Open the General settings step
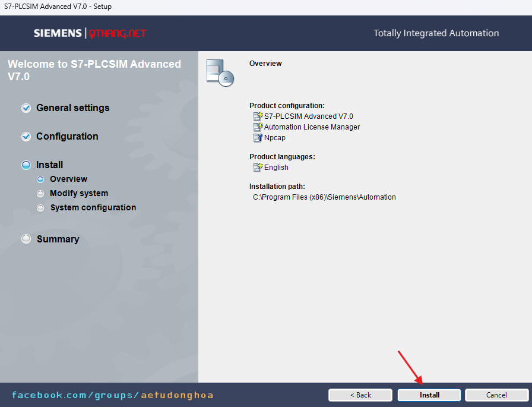The image size is (532, 407). [x=72, y=108]
